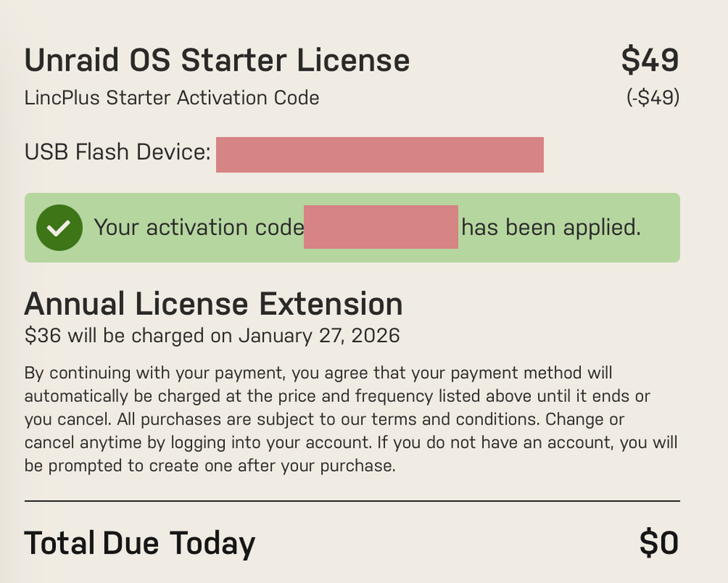This screenshot has width=728, height=583.
Task: Click "logging into your account" text
Action: (x=271, y=442)
